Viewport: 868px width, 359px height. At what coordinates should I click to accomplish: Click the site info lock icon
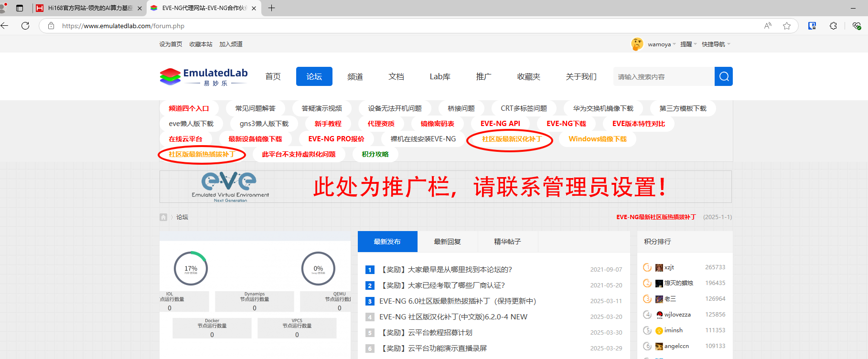pos(51,26)
